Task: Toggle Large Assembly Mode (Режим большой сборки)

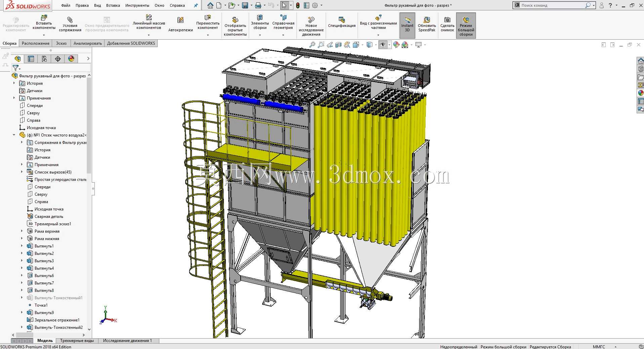Action: [x=466, y=25]
